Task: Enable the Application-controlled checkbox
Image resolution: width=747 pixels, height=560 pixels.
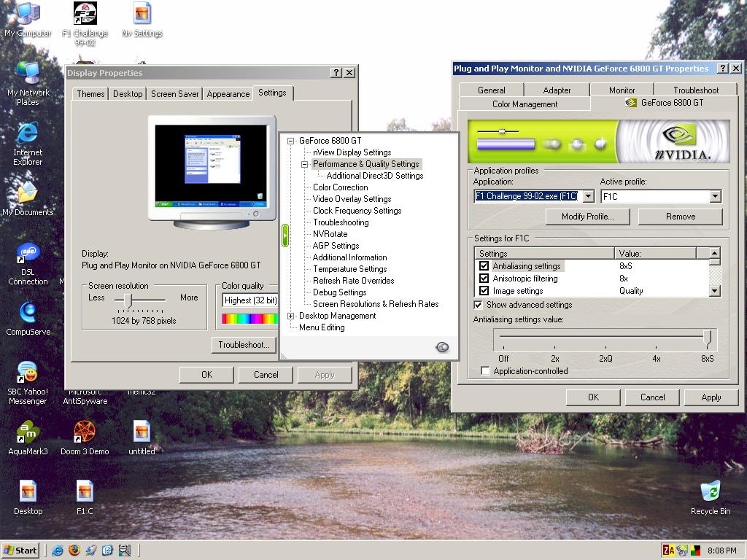Action: pos(486,371)
